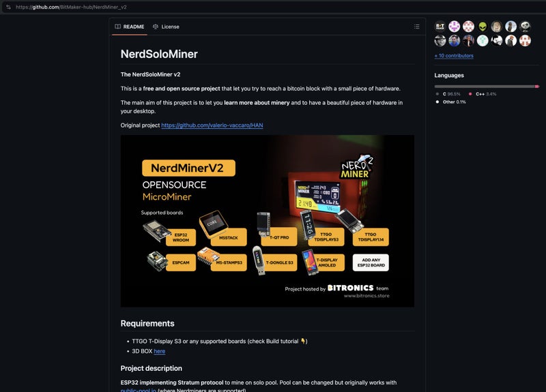This screenshot has height=392, width=546.
Task: Click the languages percentage bar
Action: pyautogui.click(x=487, y=87)
